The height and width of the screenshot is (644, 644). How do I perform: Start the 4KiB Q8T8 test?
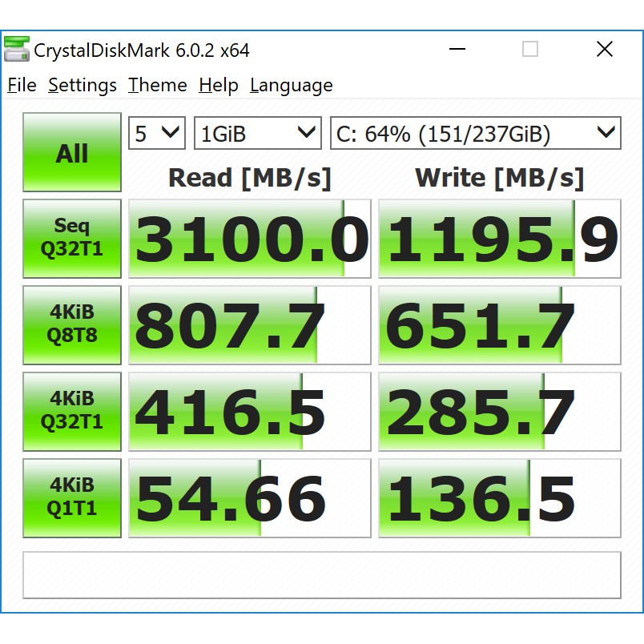[72, 325]
